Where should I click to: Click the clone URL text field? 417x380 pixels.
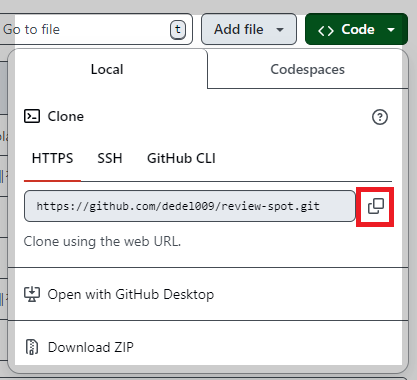190,206
